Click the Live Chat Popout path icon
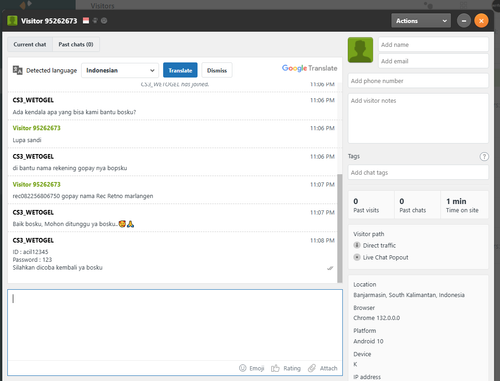Screen dimensions: 500x381 click(x=357, y=257)
